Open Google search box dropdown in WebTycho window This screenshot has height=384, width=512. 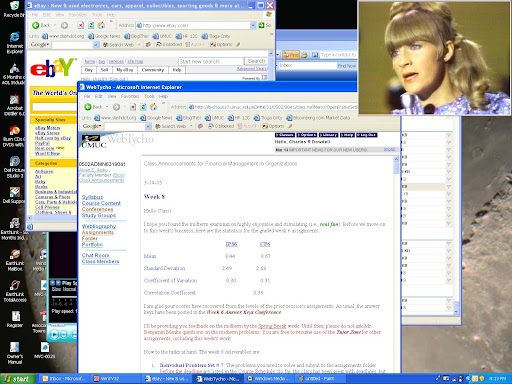[x=148, y=126]
